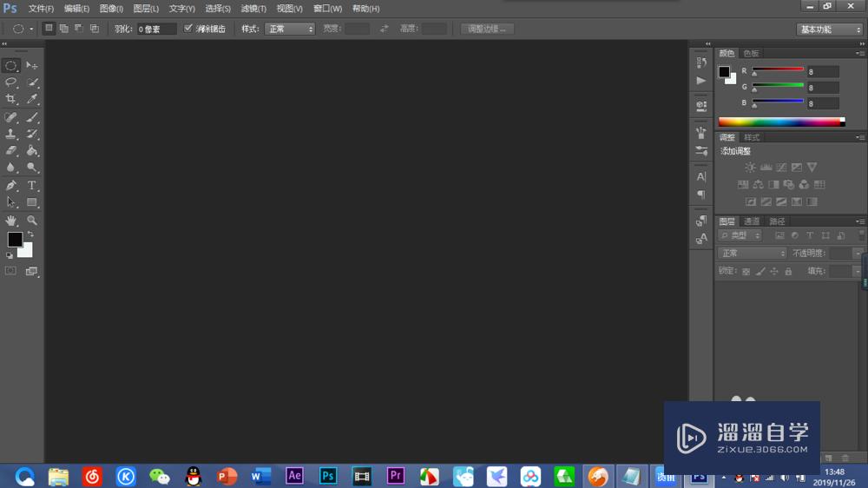Open the Layers panel flyout menu
868x488 pixels.
860,221
